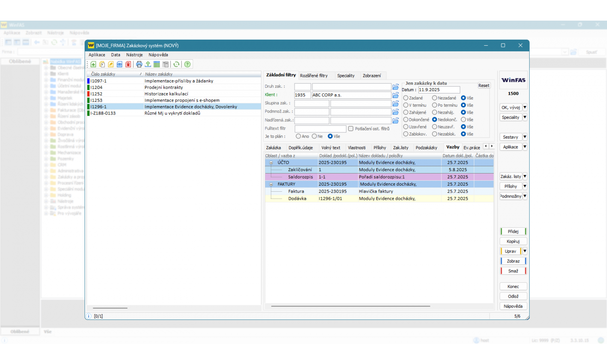
Task: Collapse the ÚČTO tree node
Action: pyautogui.click(x=271, y=163)
